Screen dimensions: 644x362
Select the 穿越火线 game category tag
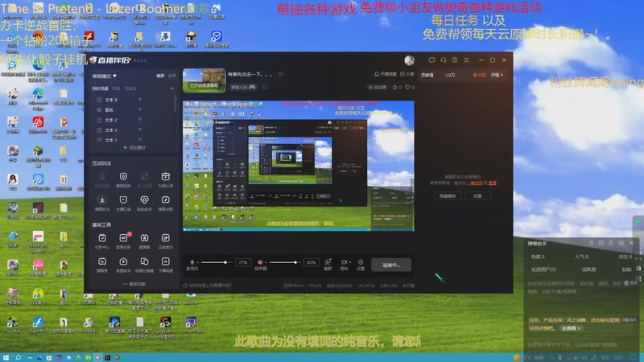244,87
